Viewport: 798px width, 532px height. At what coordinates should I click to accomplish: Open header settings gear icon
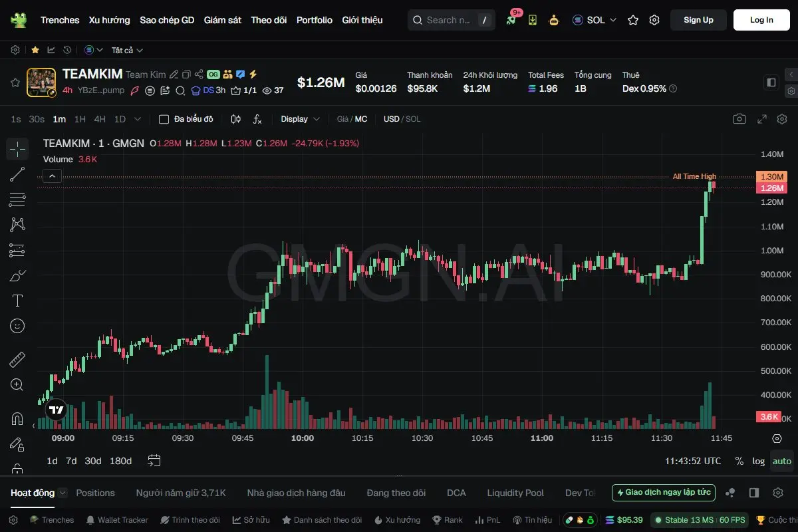(654, 20)
